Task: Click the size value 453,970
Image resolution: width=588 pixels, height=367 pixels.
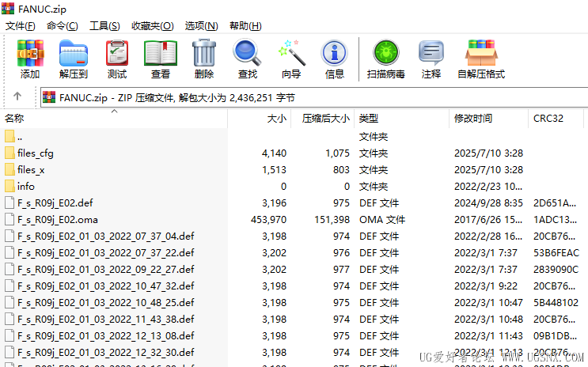Action: [268, 220]
